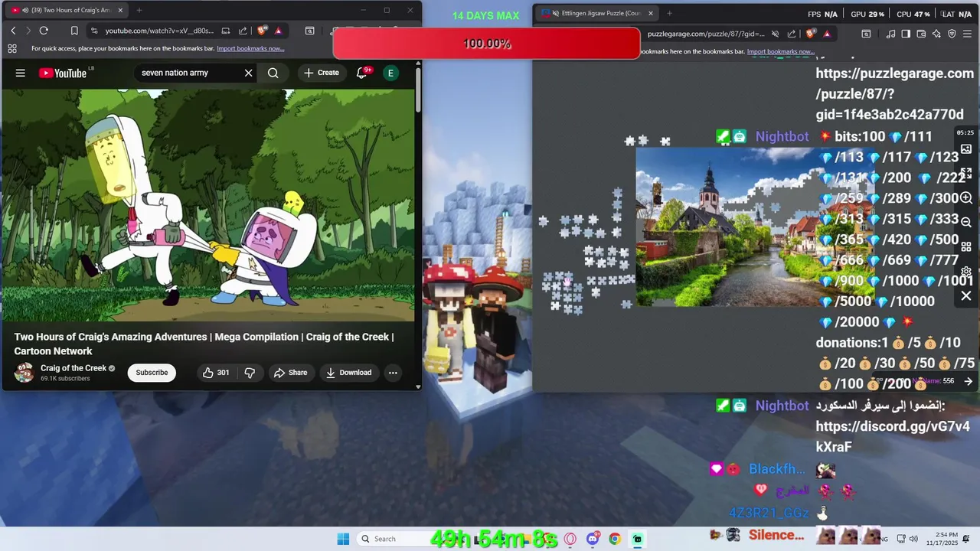Click 'Import bookmarks now...' in puzzle window
This screenshot has width=980, height=551.
click(781, 51)
